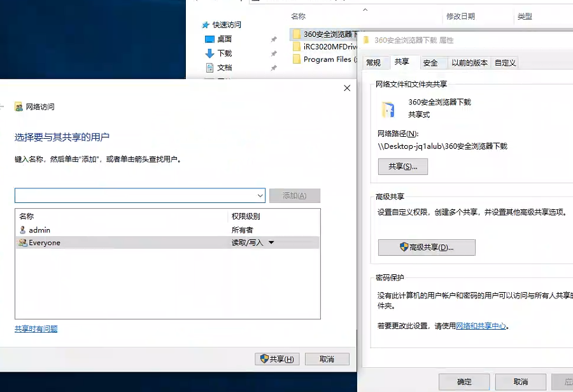Click the shield icon on 高级共享 button

[x=404, y=247]
